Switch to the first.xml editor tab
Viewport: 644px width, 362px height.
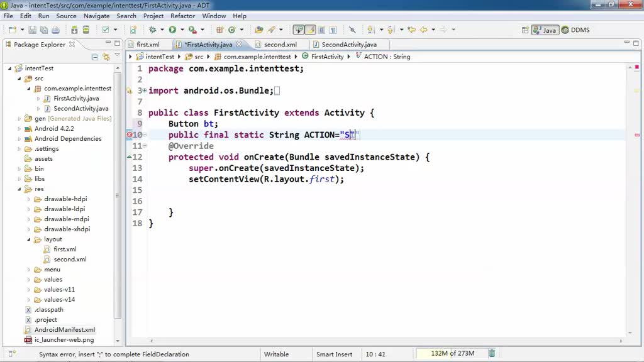click(148, 45)
